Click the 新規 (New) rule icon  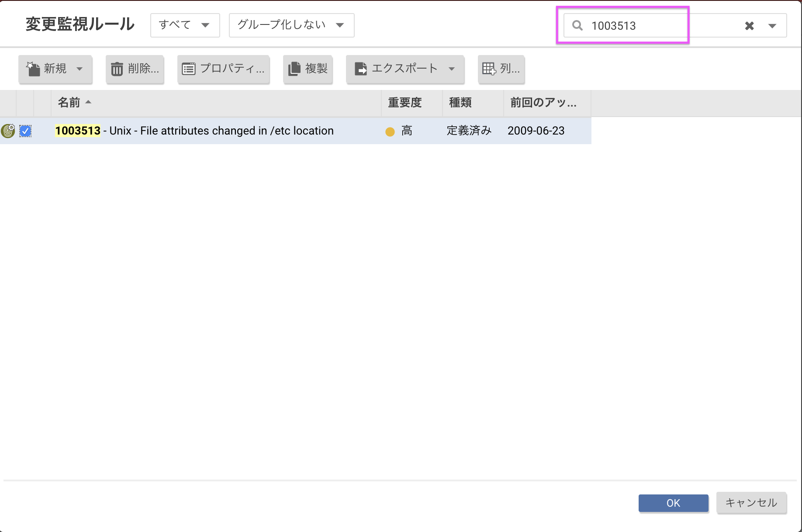32,69
